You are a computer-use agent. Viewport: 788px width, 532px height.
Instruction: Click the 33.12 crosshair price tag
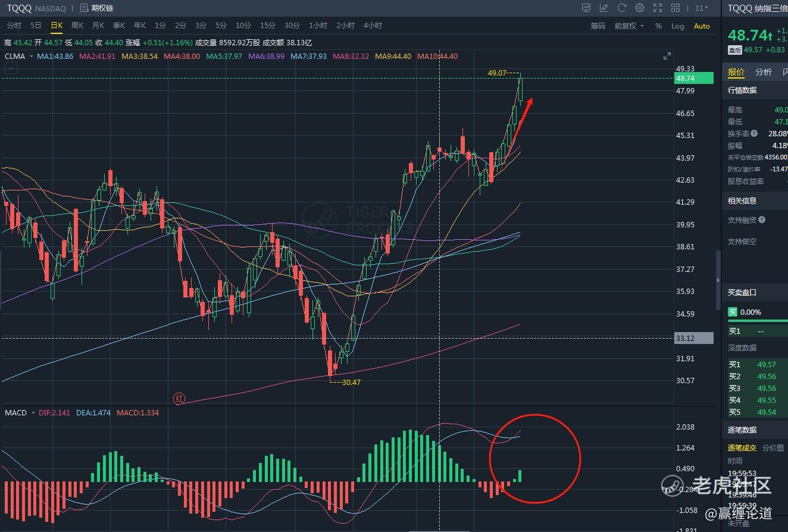[x=694, y=338]
